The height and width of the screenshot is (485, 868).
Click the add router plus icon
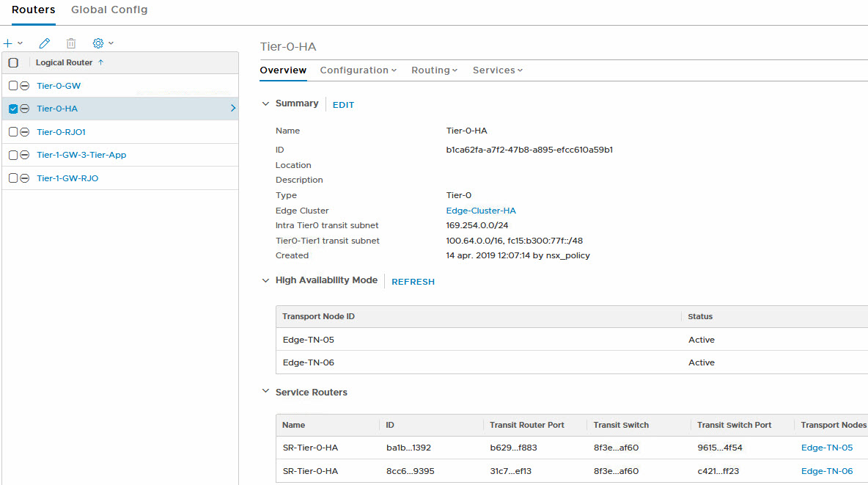point(8,44)
